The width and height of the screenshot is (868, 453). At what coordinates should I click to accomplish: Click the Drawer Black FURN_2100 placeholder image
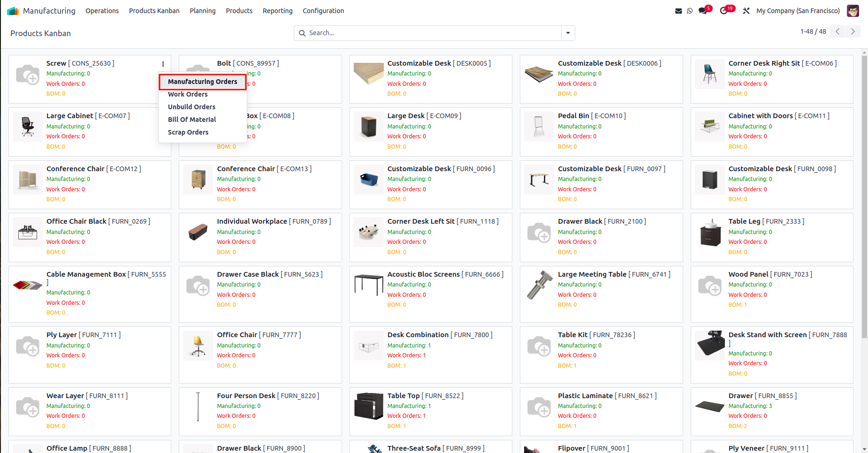(x=539, y=232)
